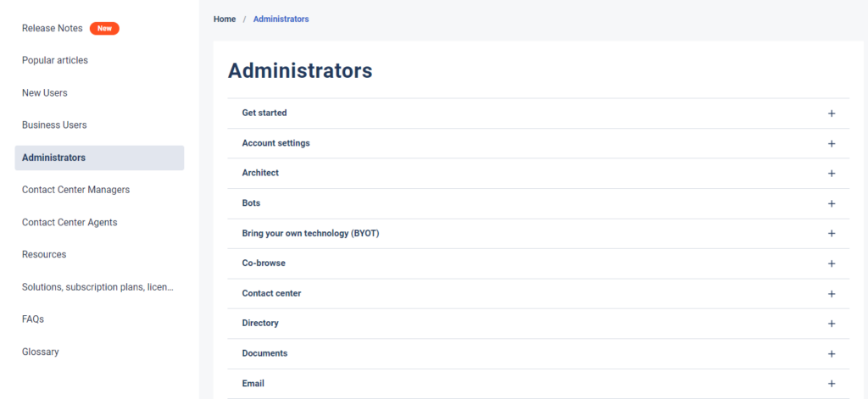Open Glossary in sidebar
Viewport: 868px width, 399px height.
[x=41, y=352]
